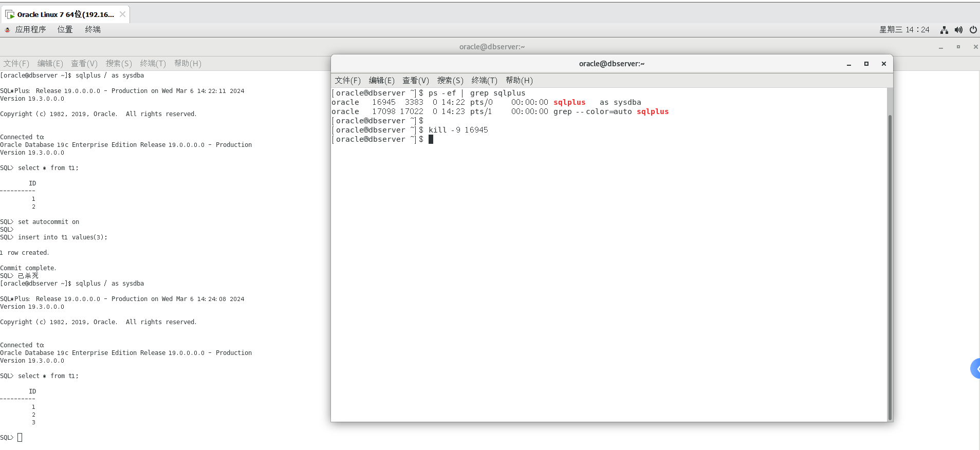Maximize the front terminal window
This screenshot has height=450, width=980.
pyautogui.click(x=866, y=64)
